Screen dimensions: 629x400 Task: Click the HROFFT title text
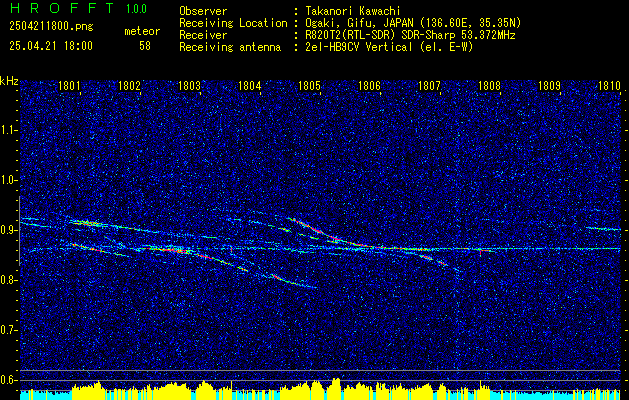[62, 8]
